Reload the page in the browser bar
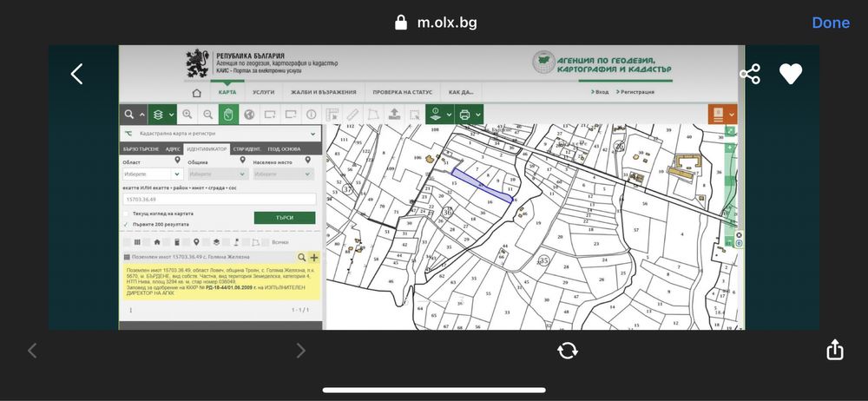 point(568,351)
